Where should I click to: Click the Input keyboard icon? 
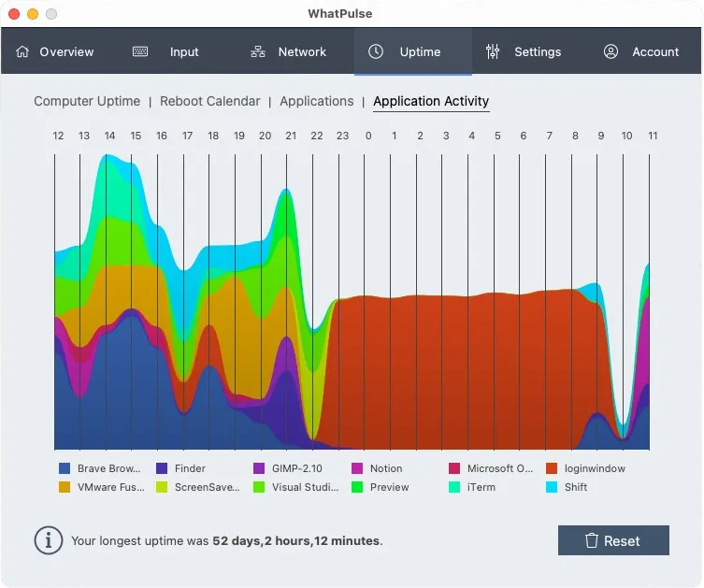pos(140,51)
